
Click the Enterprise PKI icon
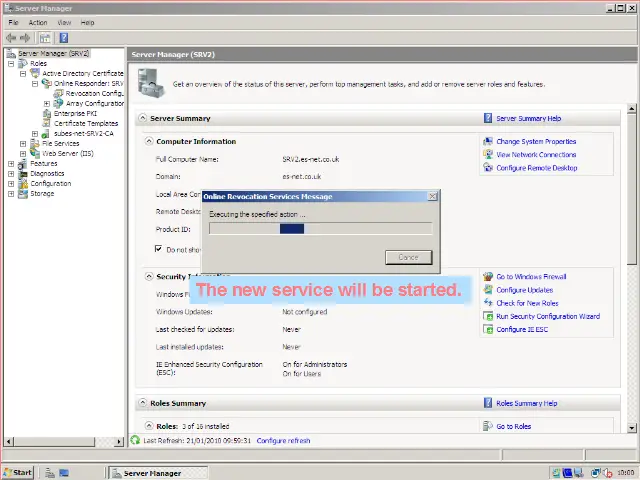[x=47, y=113]
